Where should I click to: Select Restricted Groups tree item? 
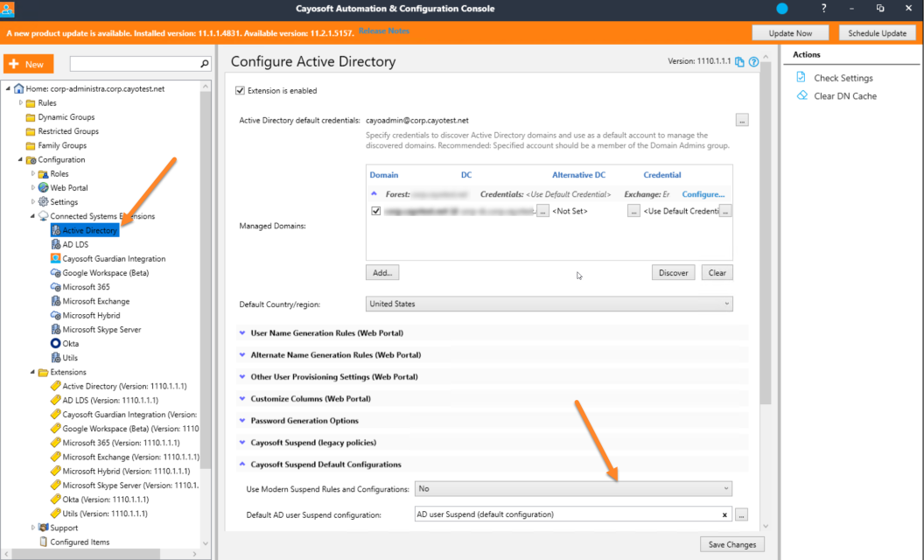tap(68, 131)
